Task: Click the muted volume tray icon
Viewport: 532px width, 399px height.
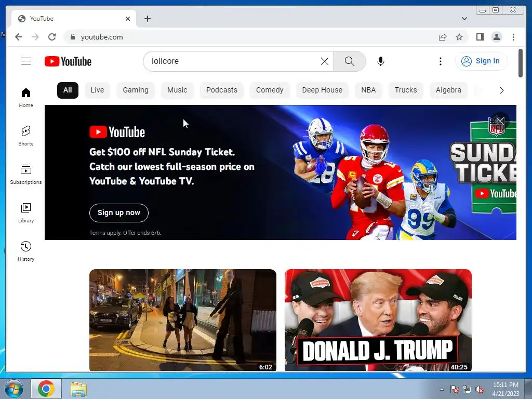Action: 480,390
